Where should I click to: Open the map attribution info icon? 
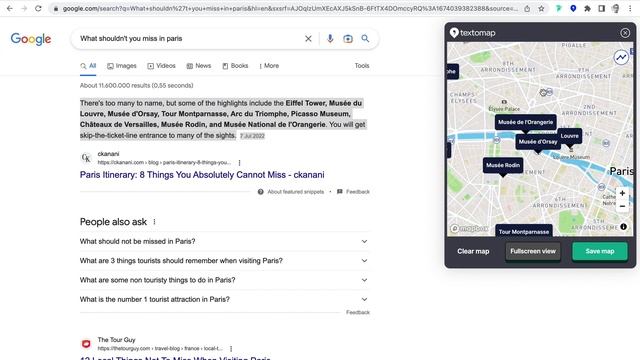623,227
